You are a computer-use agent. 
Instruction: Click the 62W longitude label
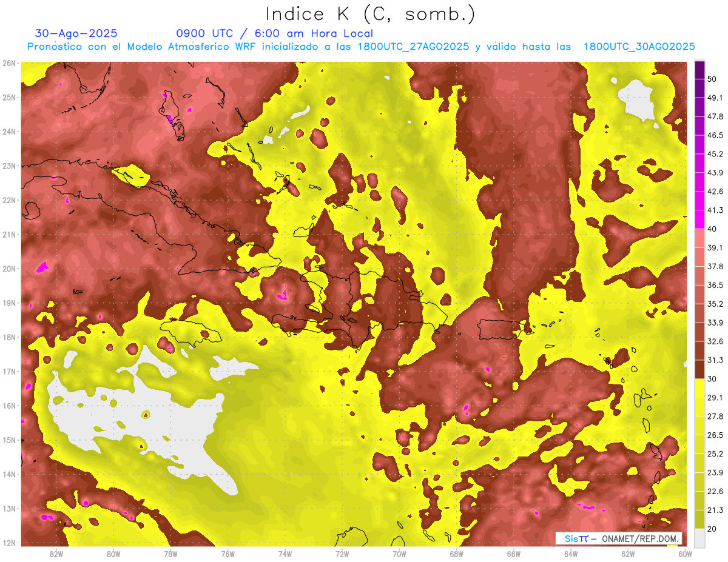click(x=628, y=554)
